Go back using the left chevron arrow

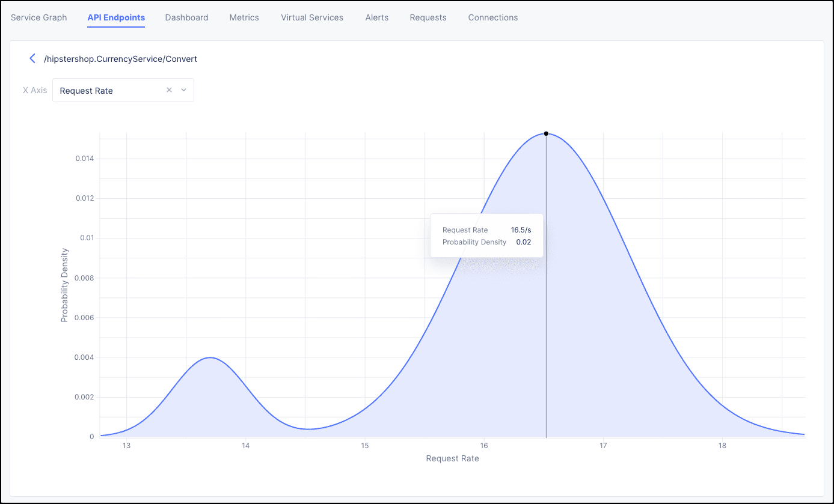(32, 59)
